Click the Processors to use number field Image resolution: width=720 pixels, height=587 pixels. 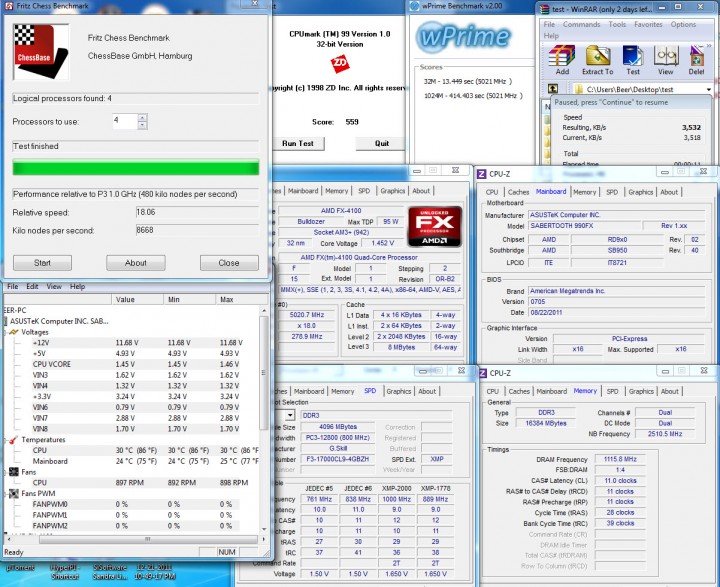(125, 121)
